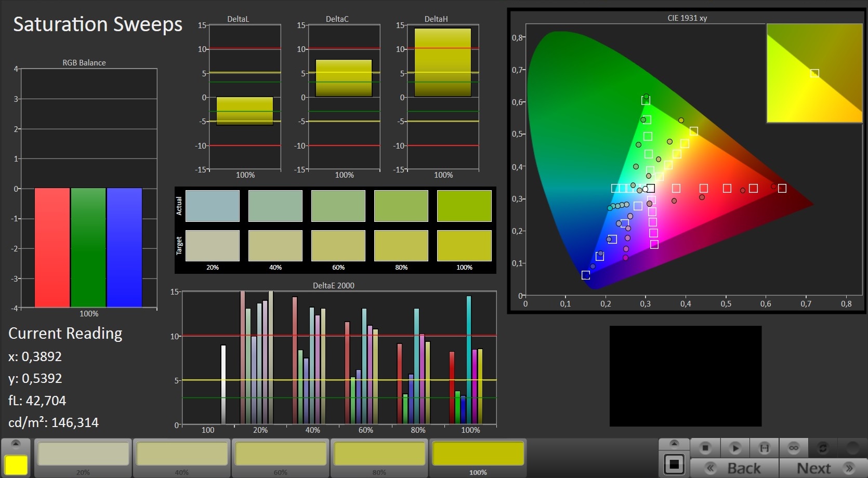Click the tallest cyan bar in the 100% DeltaE group
The width and height of the screenshot is (868, 478).
coord(469,360)
